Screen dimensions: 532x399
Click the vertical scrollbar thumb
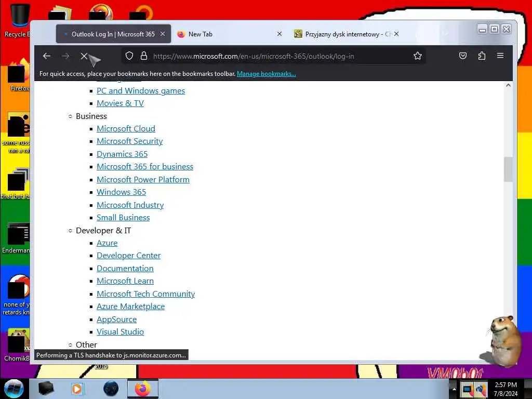coord(508,169)
